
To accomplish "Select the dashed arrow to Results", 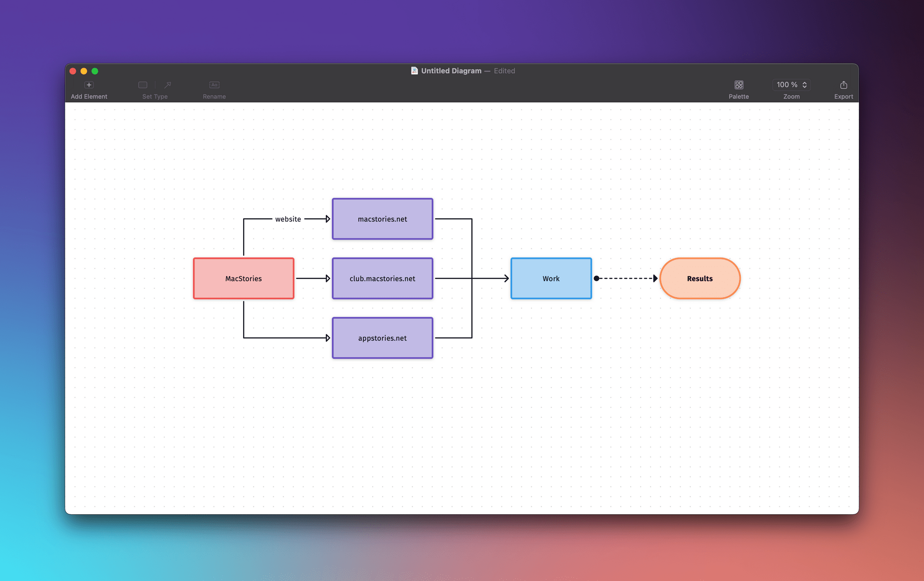I will 626,278.
